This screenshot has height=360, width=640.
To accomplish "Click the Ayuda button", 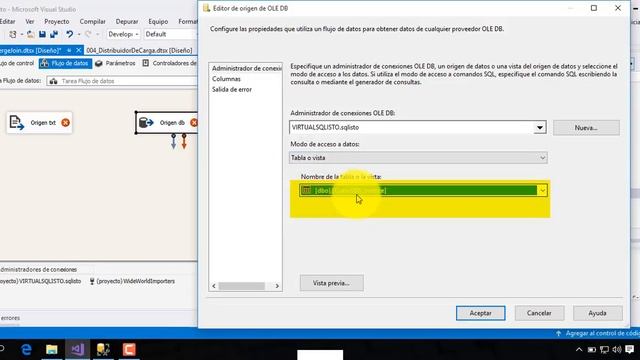I will pyautogui.click(x=597, y=313).
